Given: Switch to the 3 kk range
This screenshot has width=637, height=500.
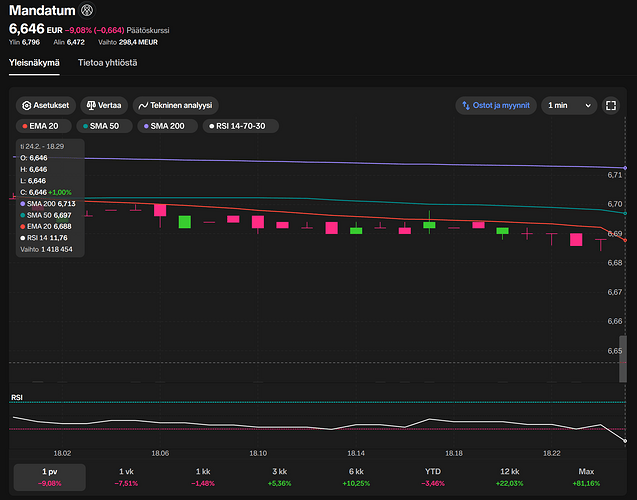Looking at the screenshot, I should pos(279,476).
